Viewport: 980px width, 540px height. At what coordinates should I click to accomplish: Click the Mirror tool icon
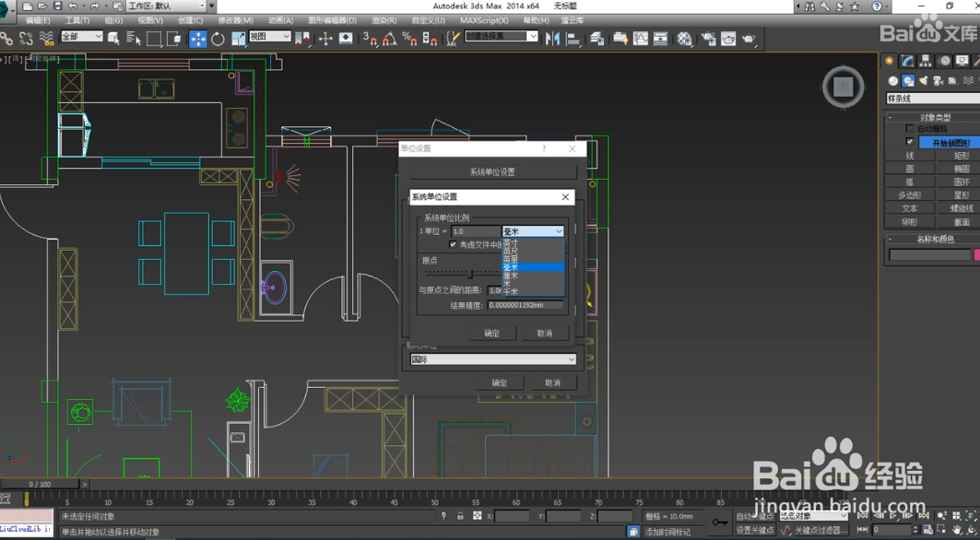click(x=552, y=39)
